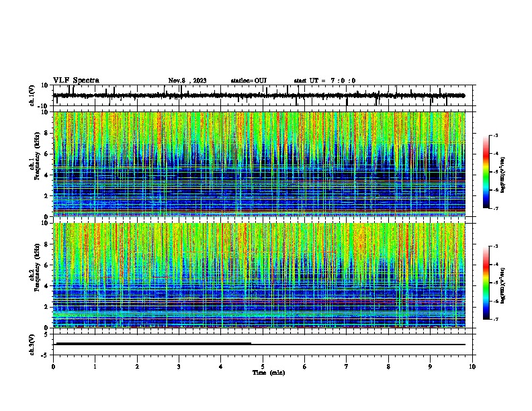
Task: Click the "station=OUI" header label
Action: 249,81
